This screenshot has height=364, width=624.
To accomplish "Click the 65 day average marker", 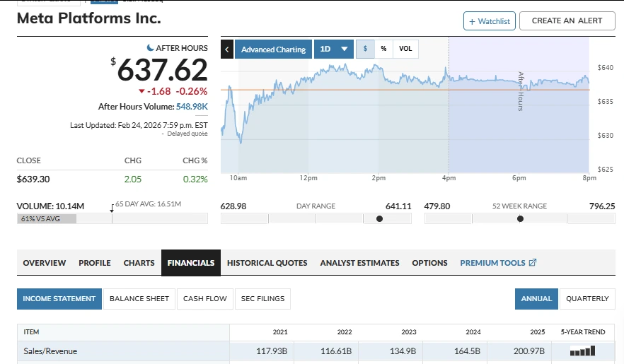I will pyautogui.click(x=112, y=209).
